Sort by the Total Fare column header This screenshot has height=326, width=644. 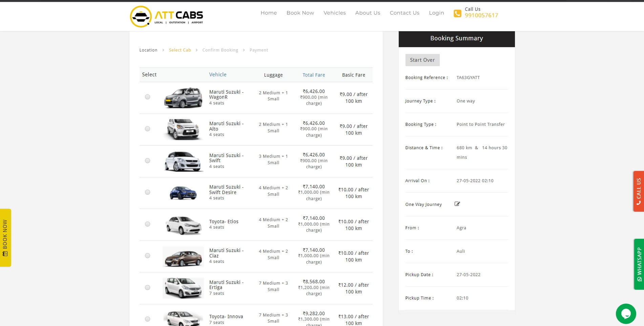pos(314,75)
